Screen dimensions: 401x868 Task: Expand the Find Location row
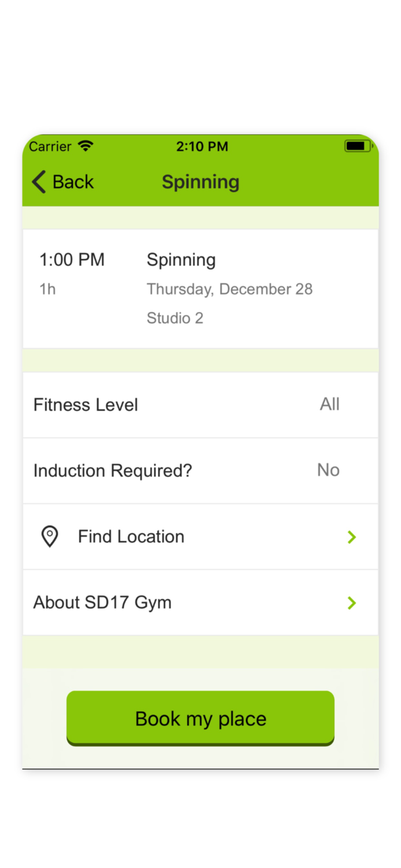click(x=200, y=536)
